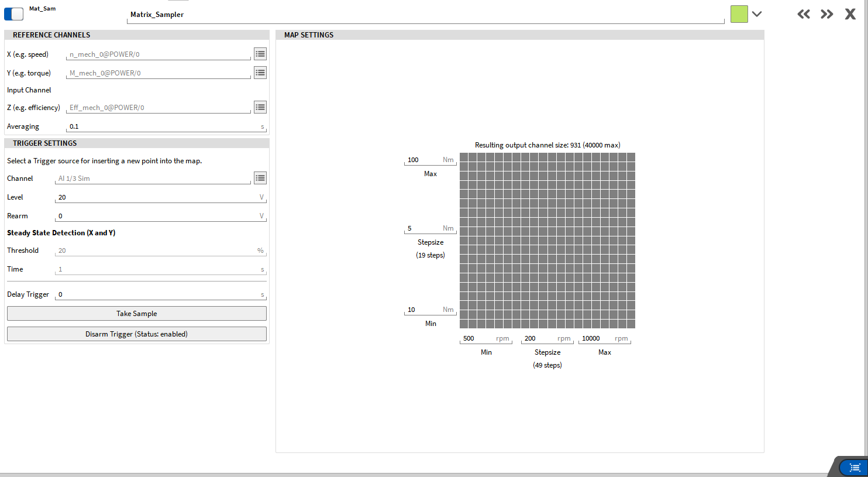
Task: Toggle the Mat_Sam module enable switch
Action: pyautogui.click(x=13, y=14)
